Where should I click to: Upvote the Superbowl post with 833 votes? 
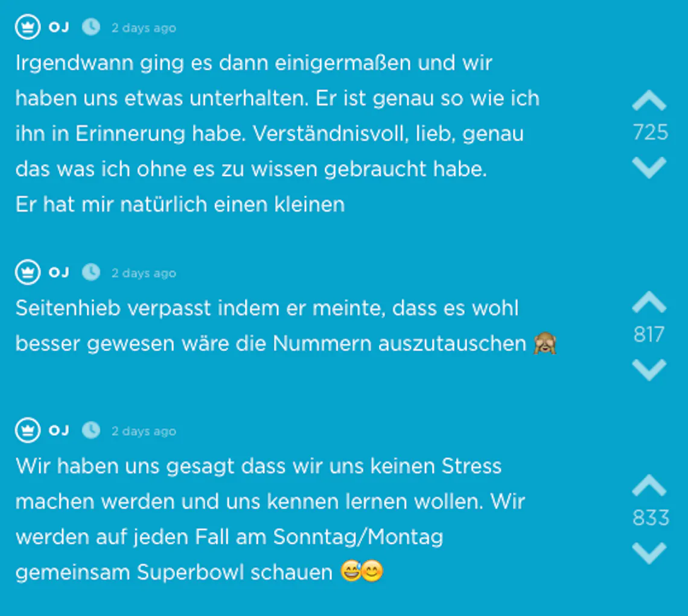pyautogui.click(x=649, y=485)
